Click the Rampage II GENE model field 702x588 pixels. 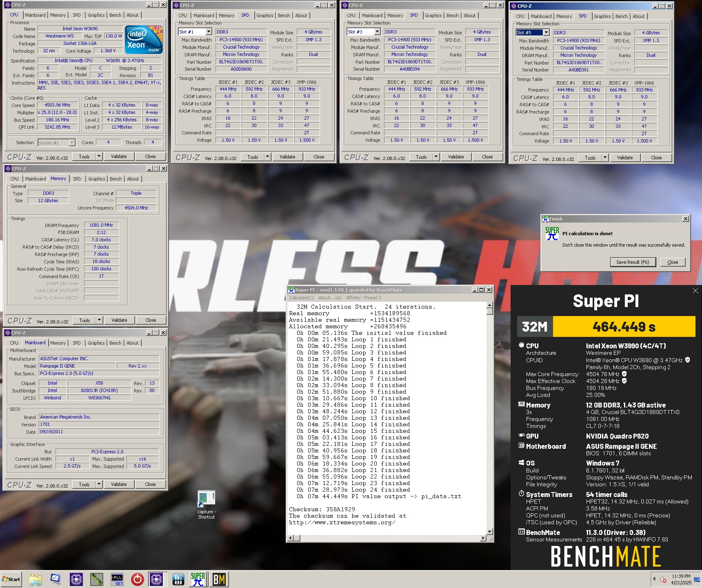77,366
